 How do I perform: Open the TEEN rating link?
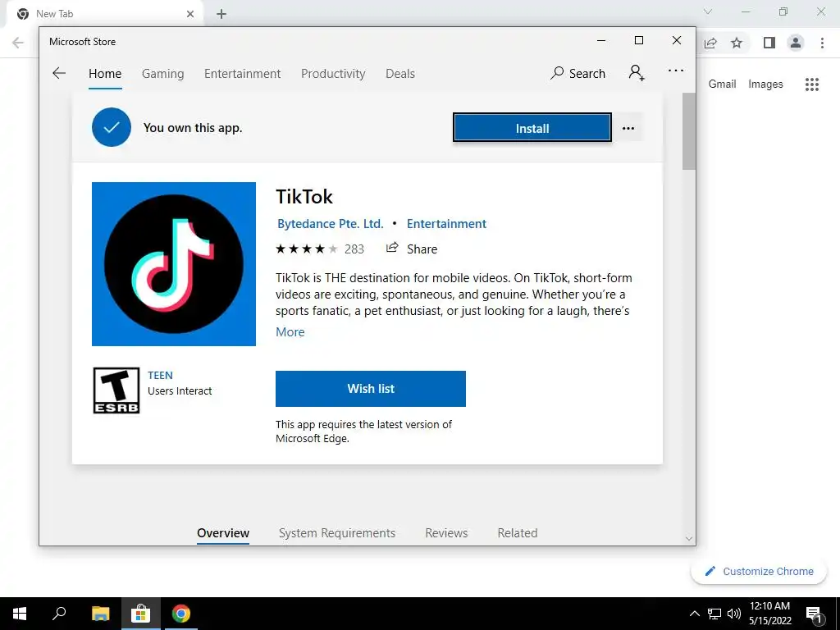160,375
